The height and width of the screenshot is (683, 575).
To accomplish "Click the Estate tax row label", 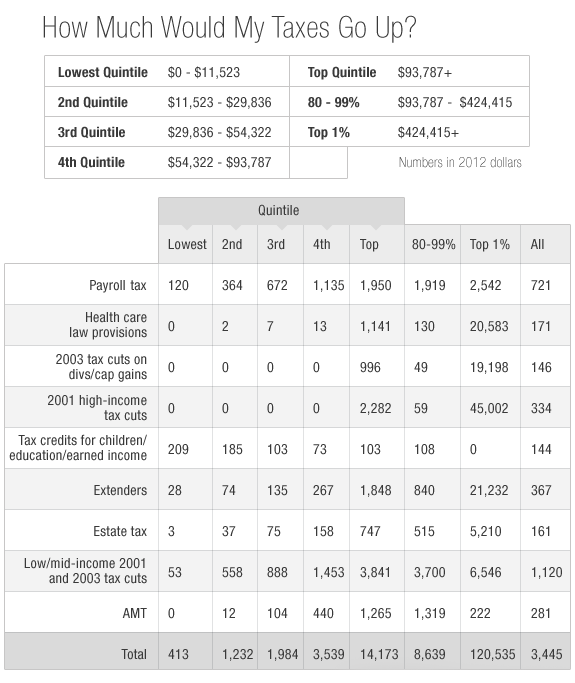I will tap(120, 531).
